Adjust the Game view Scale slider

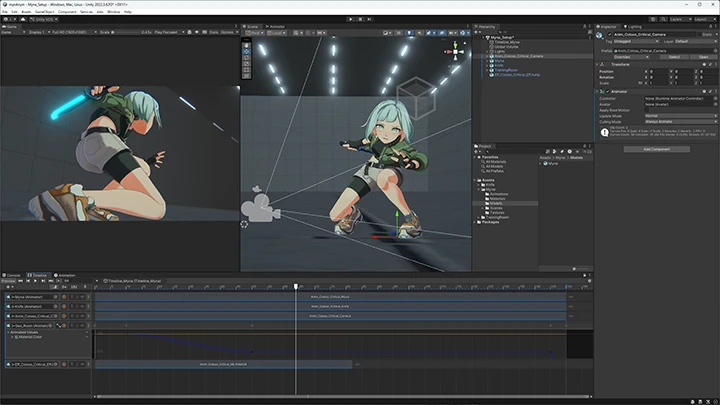[x=125, y=32]
